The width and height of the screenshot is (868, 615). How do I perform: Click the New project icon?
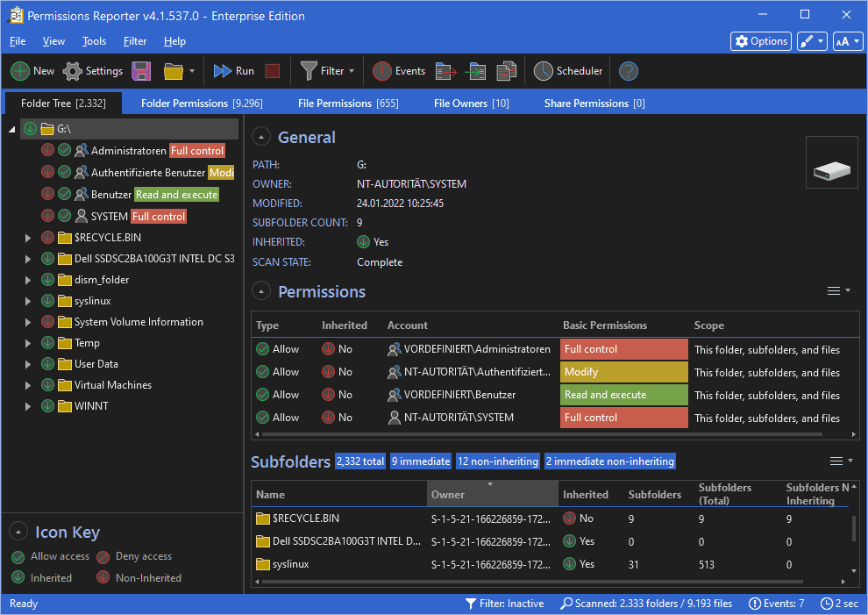click(x=20, y=71)
